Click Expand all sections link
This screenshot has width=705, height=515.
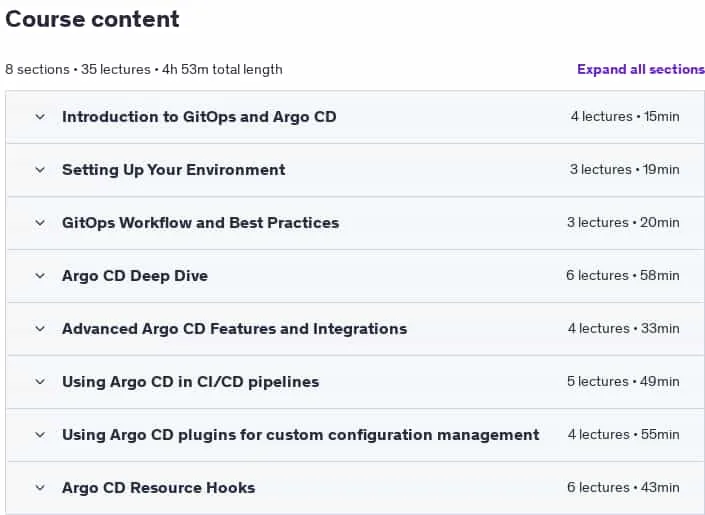(x=641, y=69)
